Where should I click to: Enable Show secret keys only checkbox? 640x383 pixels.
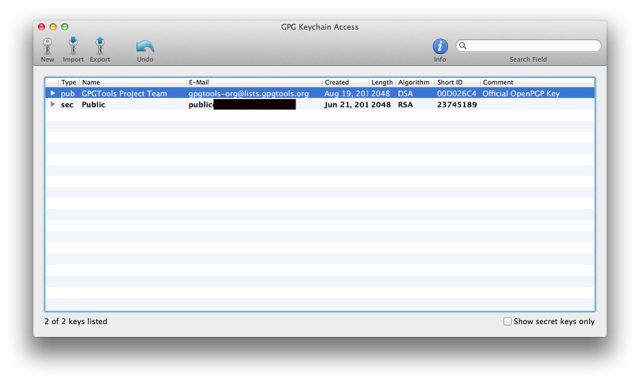[x=507, y=321]
